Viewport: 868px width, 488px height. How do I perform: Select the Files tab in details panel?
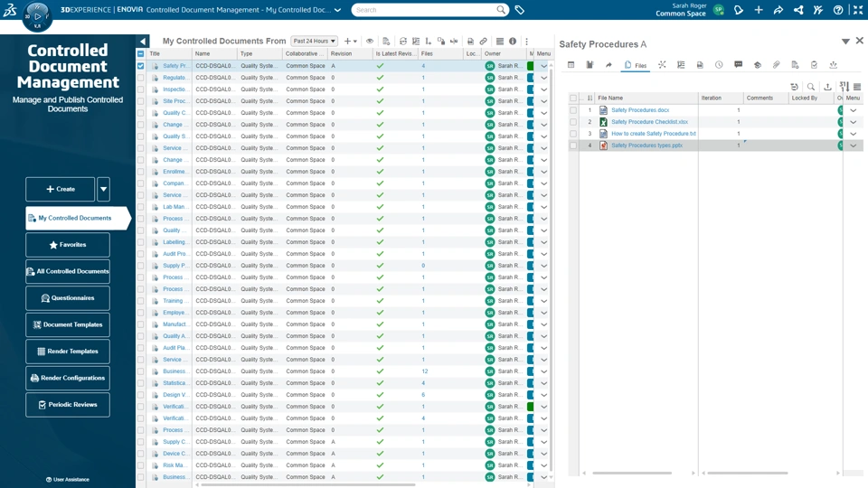(635, 65)
